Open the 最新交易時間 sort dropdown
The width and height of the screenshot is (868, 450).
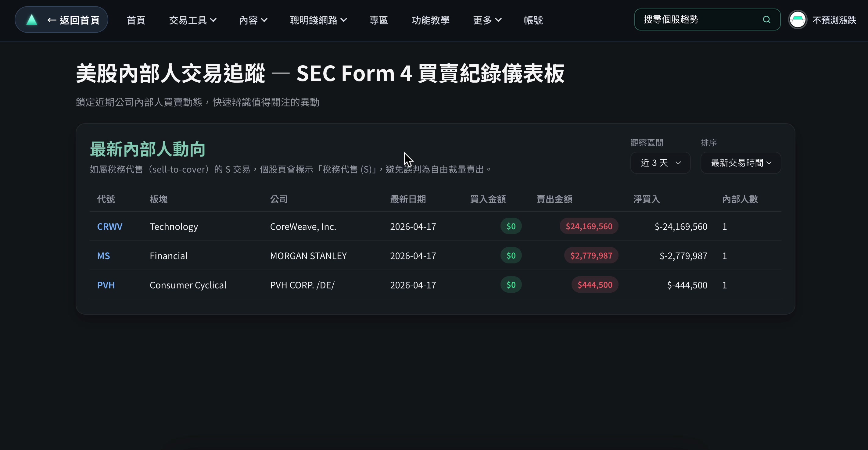[741, 163]
